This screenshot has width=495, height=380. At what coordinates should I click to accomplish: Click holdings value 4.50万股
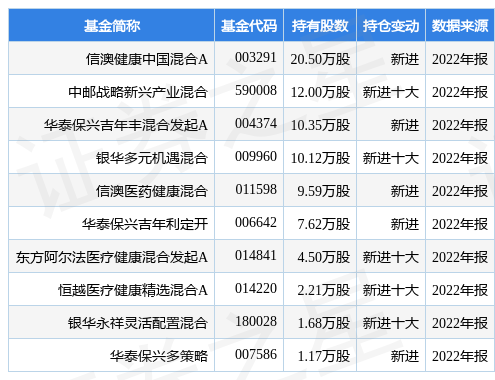click(324, 257)
